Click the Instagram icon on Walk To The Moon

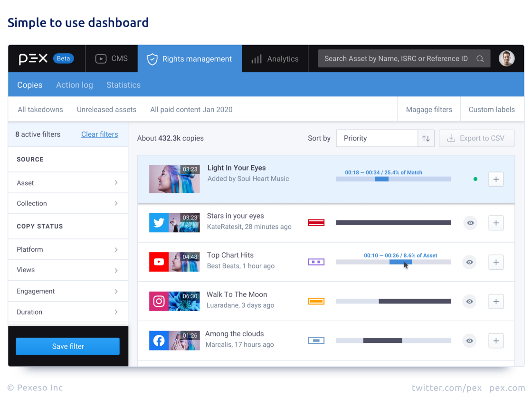tap(159, 301)
